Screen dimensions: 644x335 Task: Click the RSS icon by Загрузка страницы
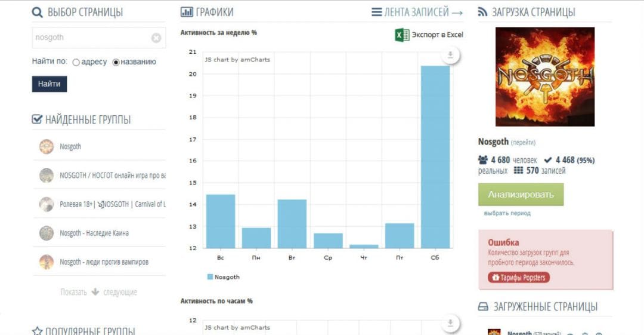point(482,12)
